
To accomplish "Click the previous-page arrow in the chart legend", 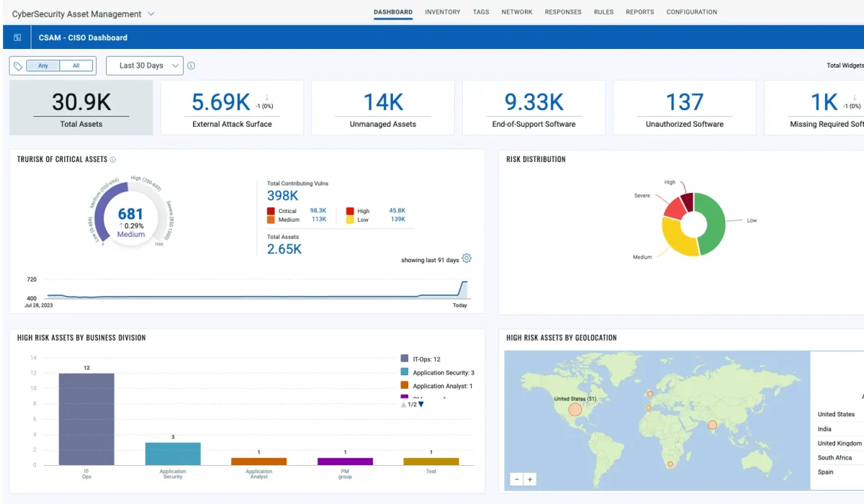I will pos(403,404).
